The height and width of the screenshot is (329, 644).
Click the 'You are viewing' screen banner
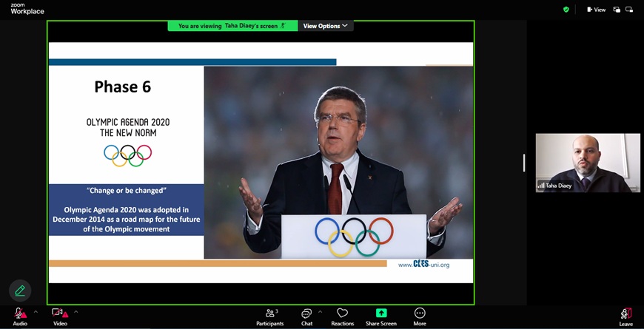232,26
